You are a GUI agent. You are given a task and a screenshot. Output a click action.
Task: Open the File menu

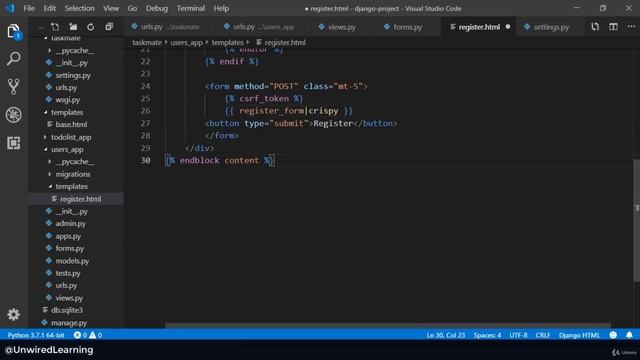pyautogui.click(x=29, y=8)
